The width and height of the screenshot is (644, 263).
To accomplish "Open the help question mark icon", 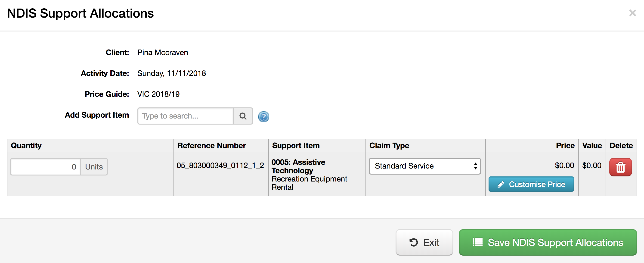I will click(263, 116).
